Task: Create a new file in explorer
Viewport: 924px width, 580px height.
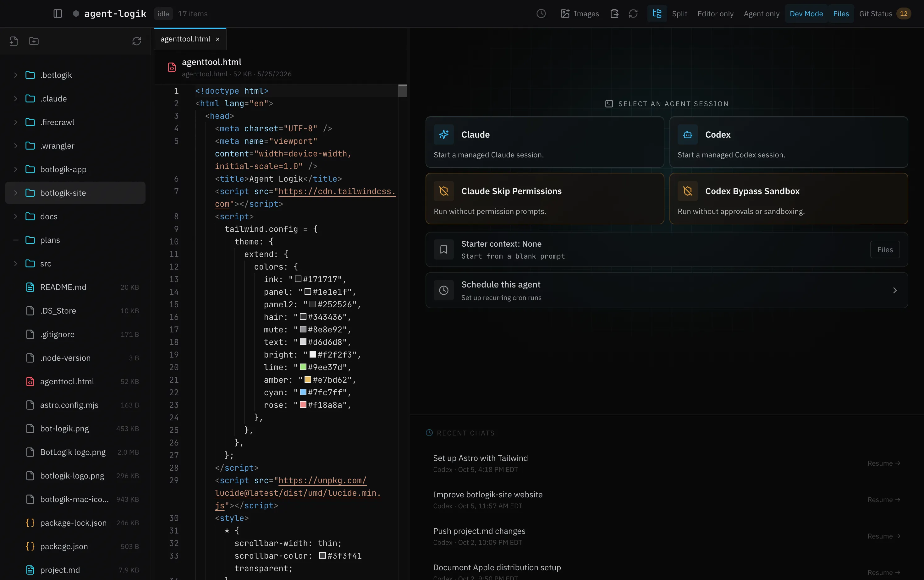Action: pyautogui.click(x=14, y=41)
